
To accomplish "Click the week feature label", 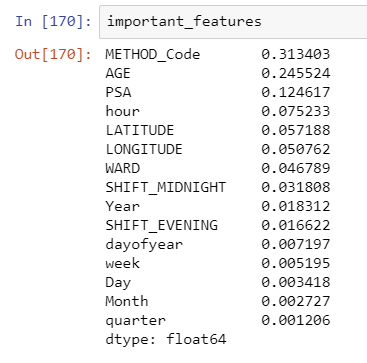I will coord(122,263).
